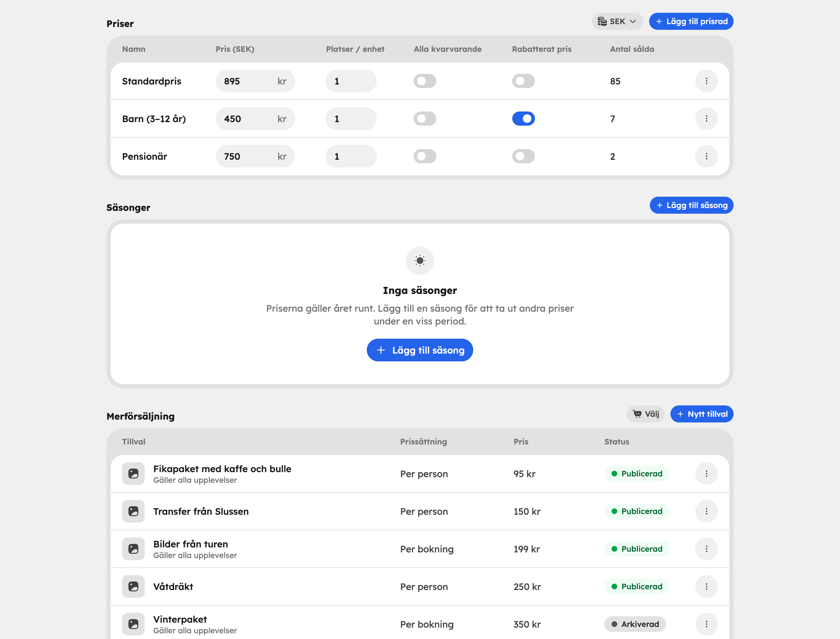Click the Transfer från Slussen image icon
This screenshot has height=639, width=840.
tap(133, 511)
